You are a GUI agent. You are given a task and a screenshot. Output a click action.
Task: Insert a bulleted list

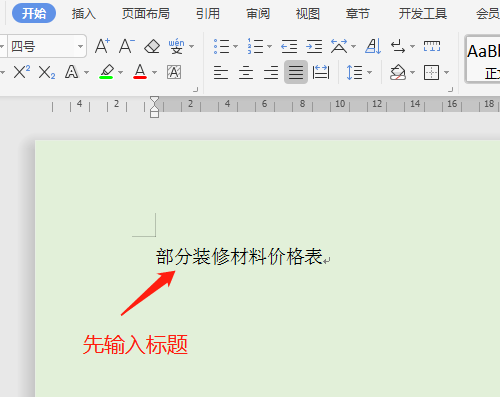click(x=221, y=46)
